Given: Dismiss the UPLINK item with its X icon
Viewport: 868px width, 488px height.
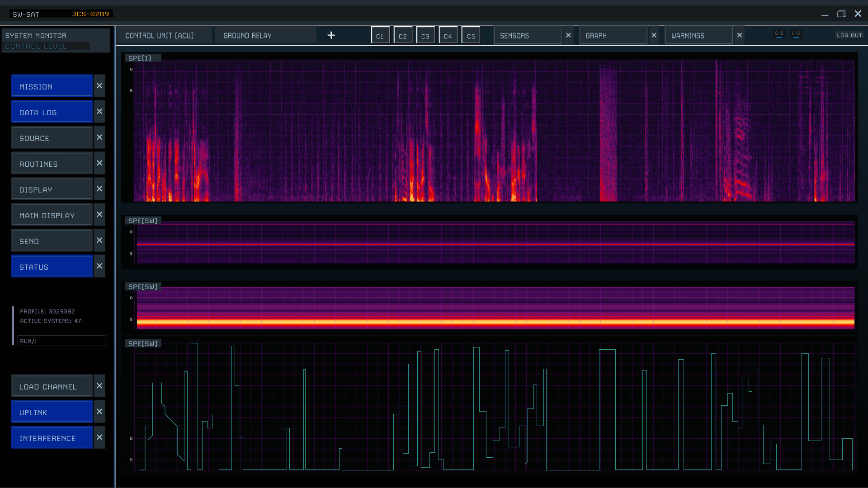Looking at the screenshot, I should (99, 412).
